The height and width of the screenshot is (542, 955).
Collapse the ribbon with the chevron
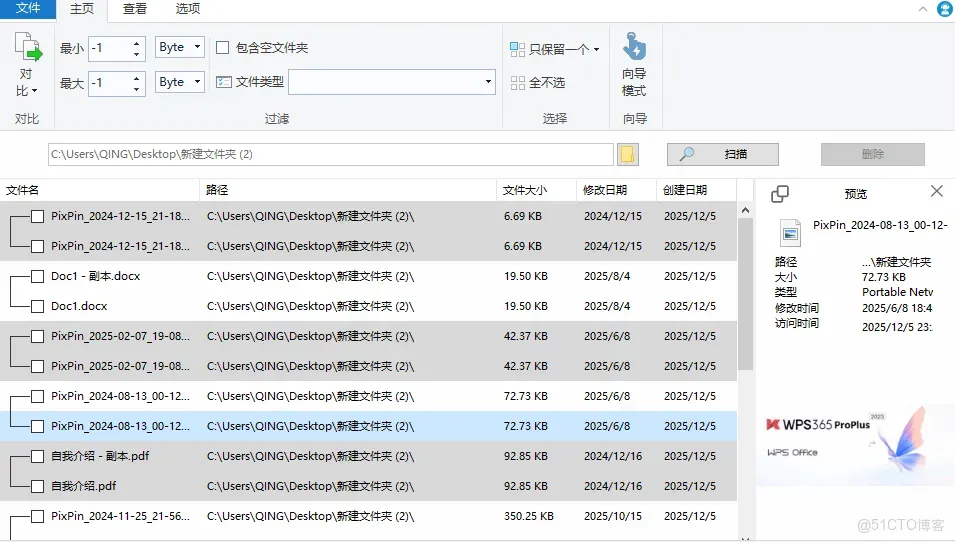[x=923, y=9]
